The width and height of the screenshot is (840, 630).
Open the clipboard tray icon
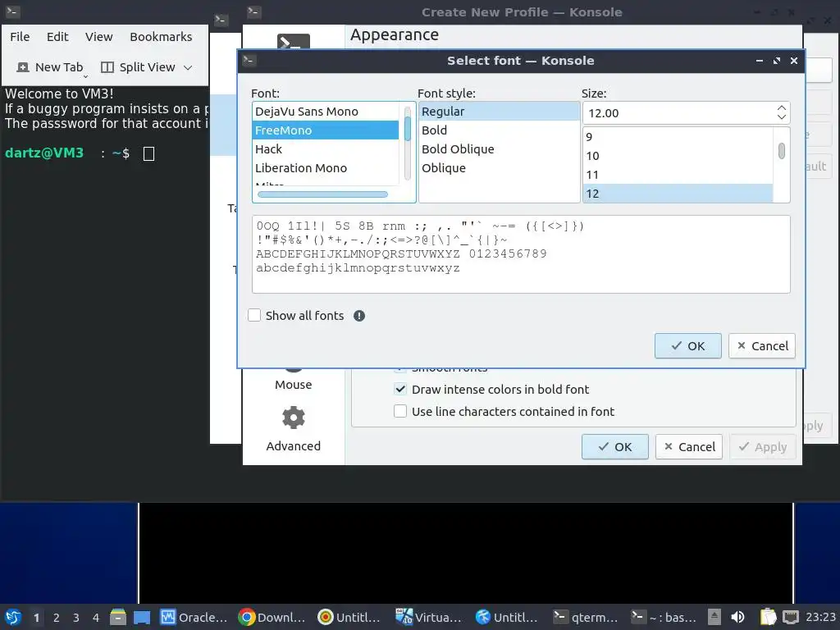pos(768,617)
